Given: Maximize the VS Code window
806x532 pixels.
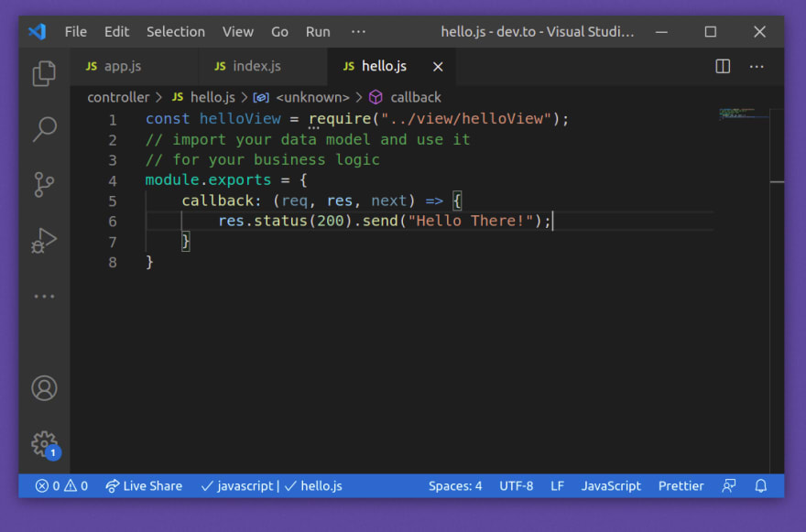Looking at the screenshot, I should point(711,32).
